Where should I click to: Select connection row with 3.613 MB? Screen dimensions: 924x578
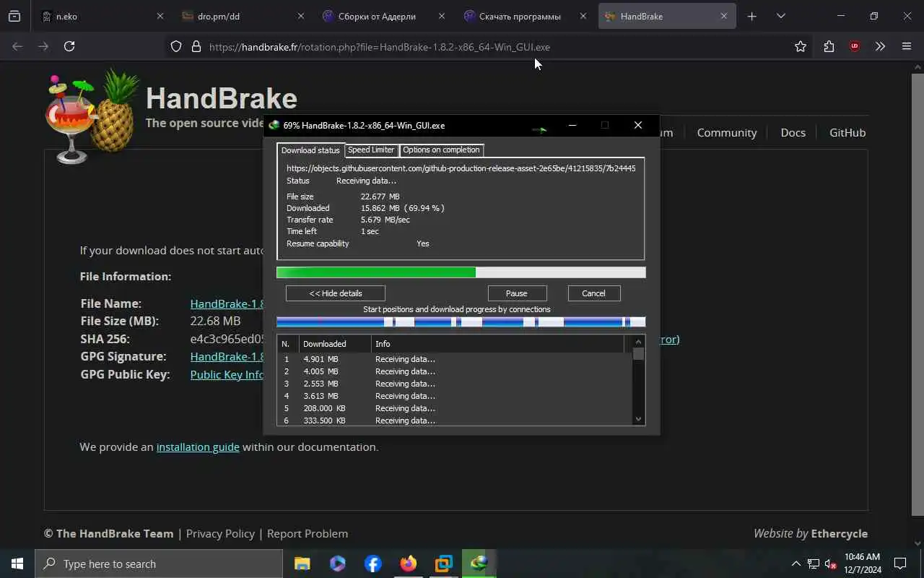tap(455, 396)
